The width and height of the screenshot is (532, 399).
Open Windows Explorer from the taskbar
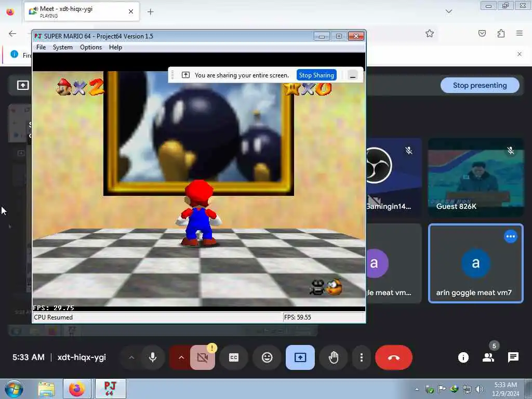46,389
